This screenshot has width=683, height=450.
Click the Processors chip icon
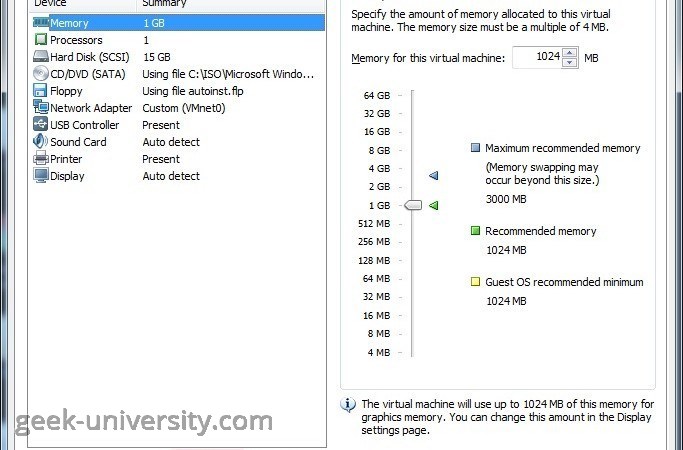[41, 40]
